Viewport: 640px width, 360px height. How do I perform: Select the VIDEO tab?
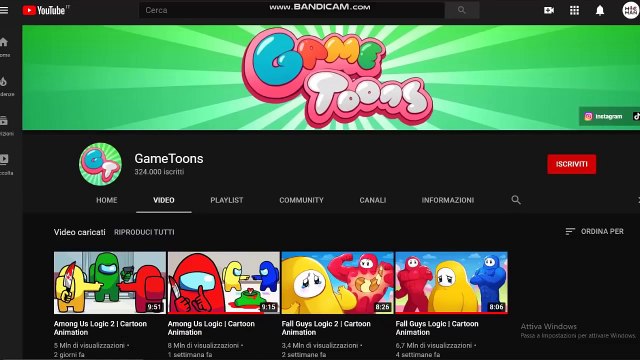(x=164, y=200)
